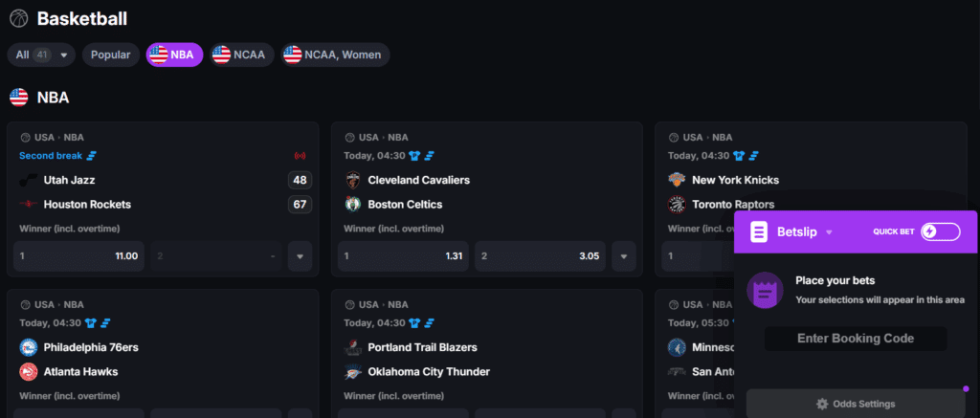Expand more markets for Cavaliers vs Celtics
This screenshot has width=980, height=418.
tap(624, 256)
